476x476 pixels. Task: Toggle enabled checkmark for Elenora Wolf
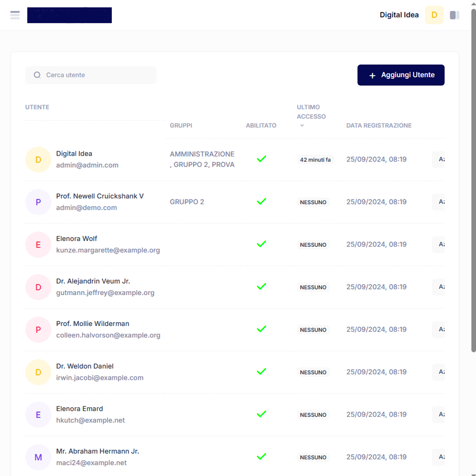261,244
